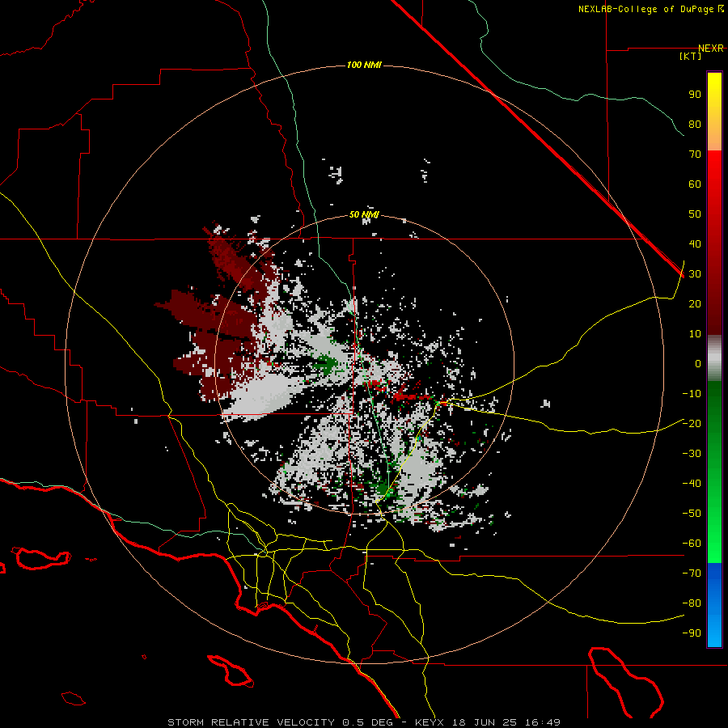Image resolution: width=728 pixels, height=728 pixels.
Task: Click the 70 value on velocity scale
Action: click(x=695, y=154)
